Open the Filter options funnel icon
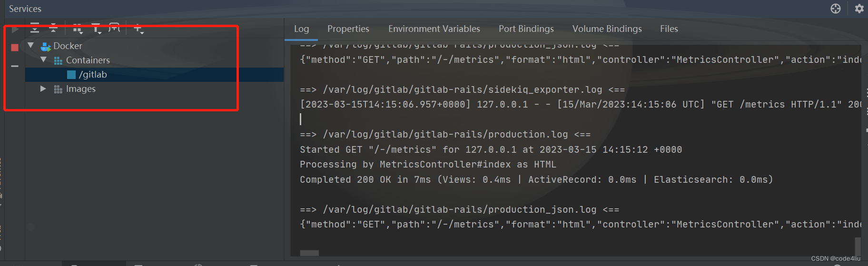Screen dimensions: 868x266 [x=97, y=29]
